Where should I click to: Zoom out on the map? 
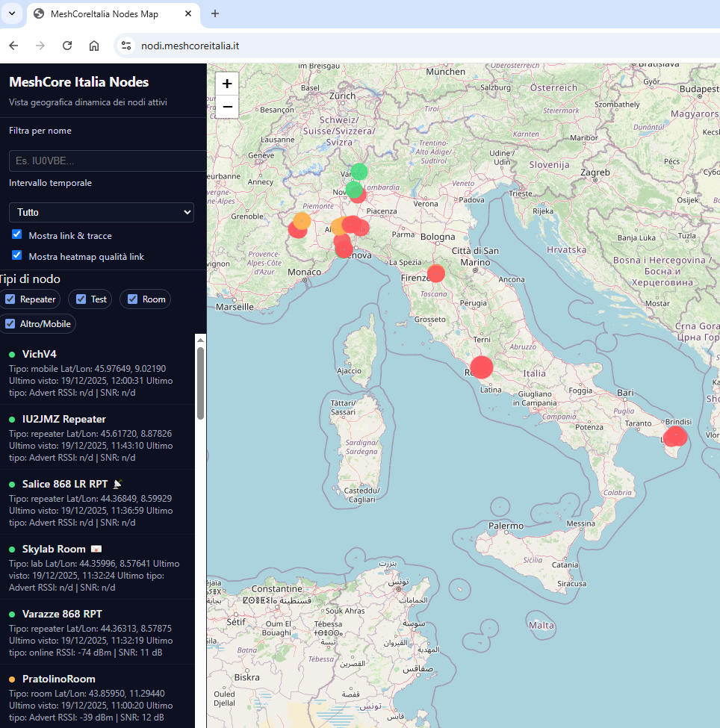pyautogui.click(x=227, y=107)
